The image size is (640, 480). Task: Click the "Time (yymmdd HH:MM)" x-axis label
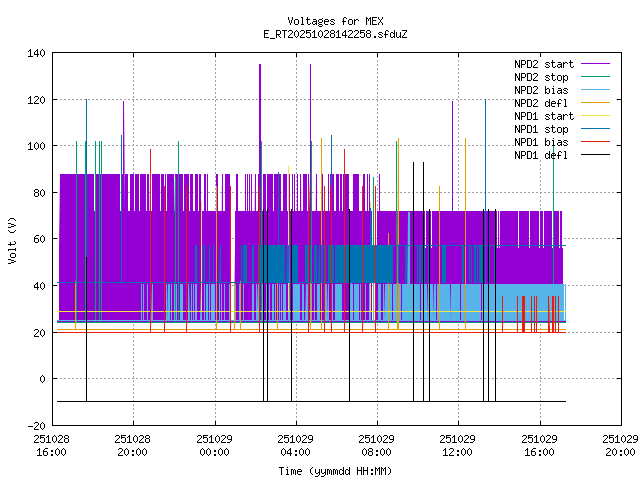click(x=335, y=470)
